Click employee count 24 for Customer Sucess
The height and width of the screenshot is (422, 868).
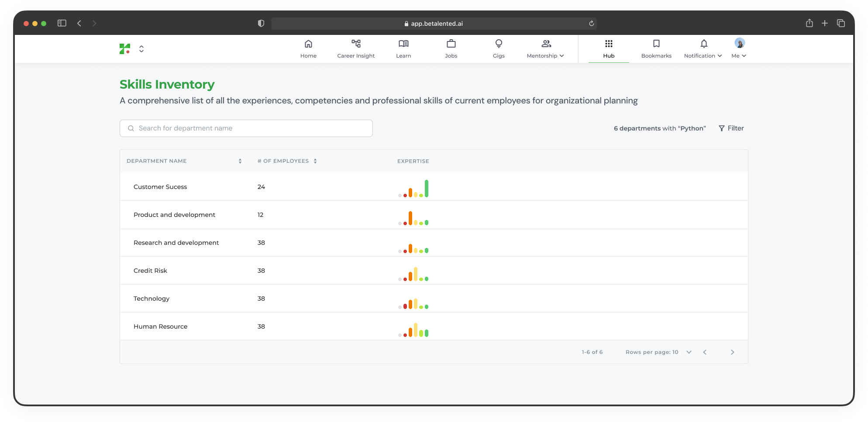point(261,187)
